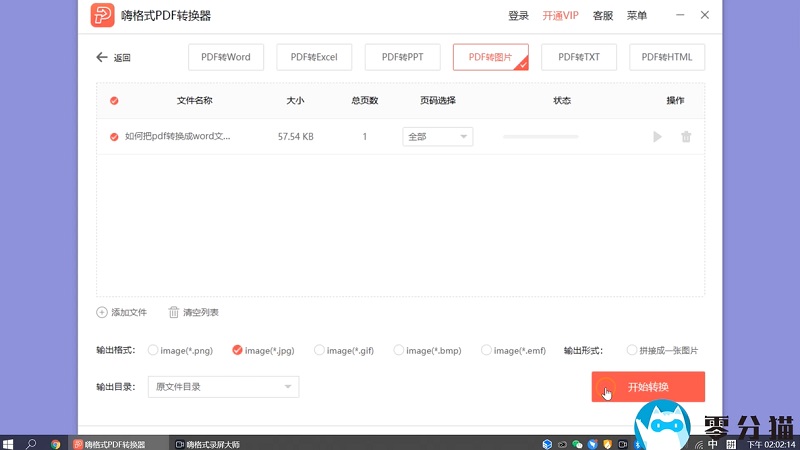800x450 pixels.
Task: Click 登录 to log in
Action: pos(518,16)
